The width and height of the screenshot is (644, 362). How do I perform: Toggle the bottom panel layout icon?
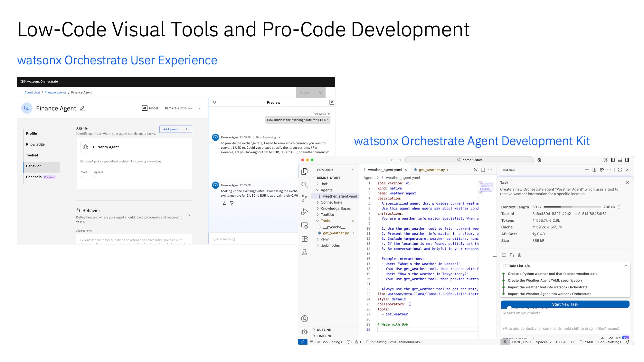(x=620, y=160)
